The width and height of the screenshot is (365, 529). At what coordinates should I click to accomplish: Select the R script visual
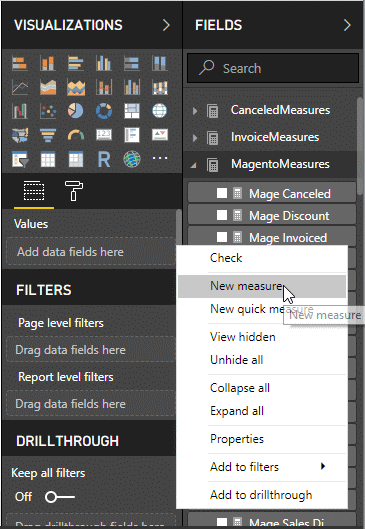tap(104, 159)
